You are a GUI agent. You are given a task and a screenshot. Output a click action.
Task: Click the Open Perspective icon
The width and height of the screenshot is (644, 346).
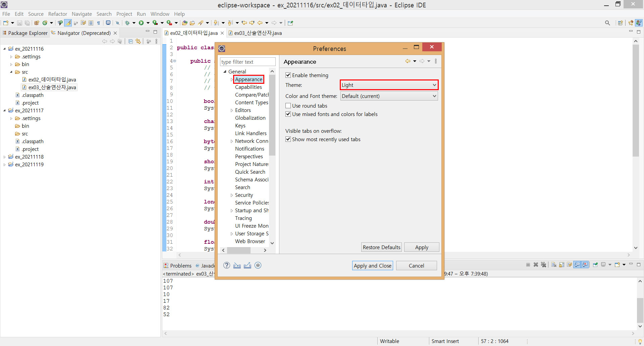(621, 23)
